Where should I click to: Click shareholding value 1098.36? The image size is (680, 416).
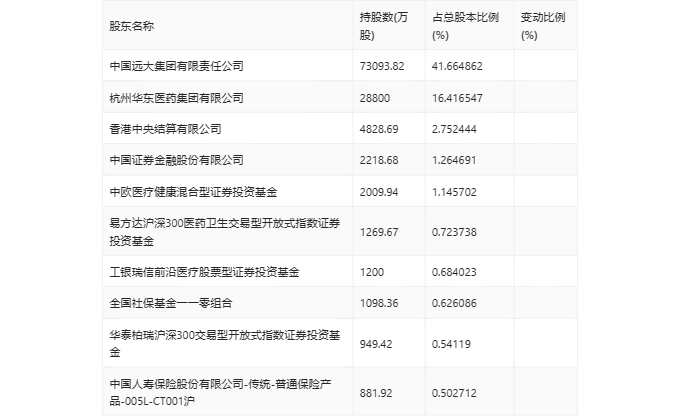(379, 303)
